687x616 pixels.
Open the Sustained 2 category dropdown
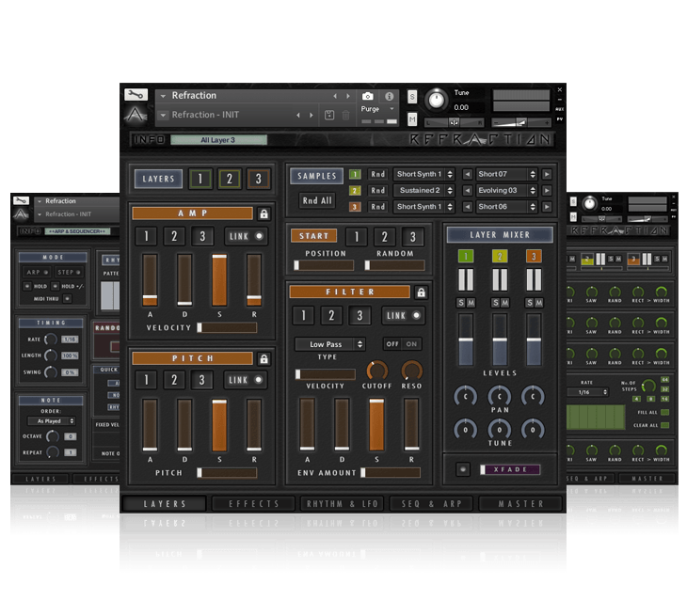424,191
